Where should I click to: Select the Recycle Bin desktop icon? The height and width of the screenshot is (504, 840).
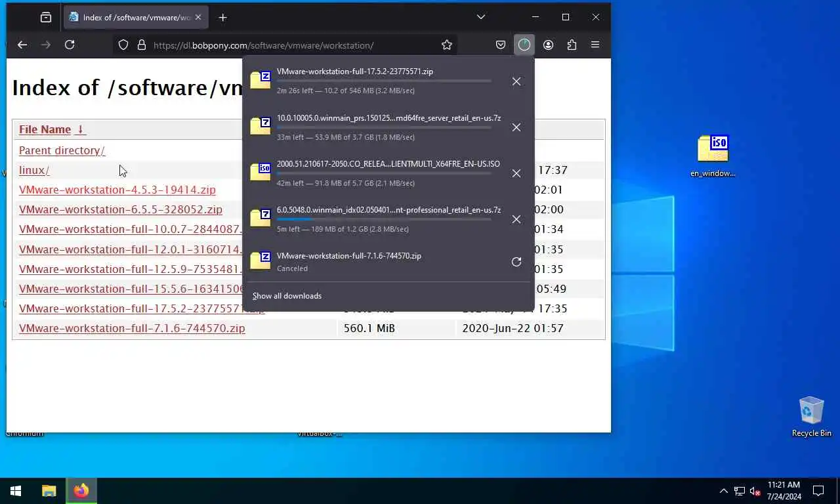pyautogui.click(x=812, y=417)
